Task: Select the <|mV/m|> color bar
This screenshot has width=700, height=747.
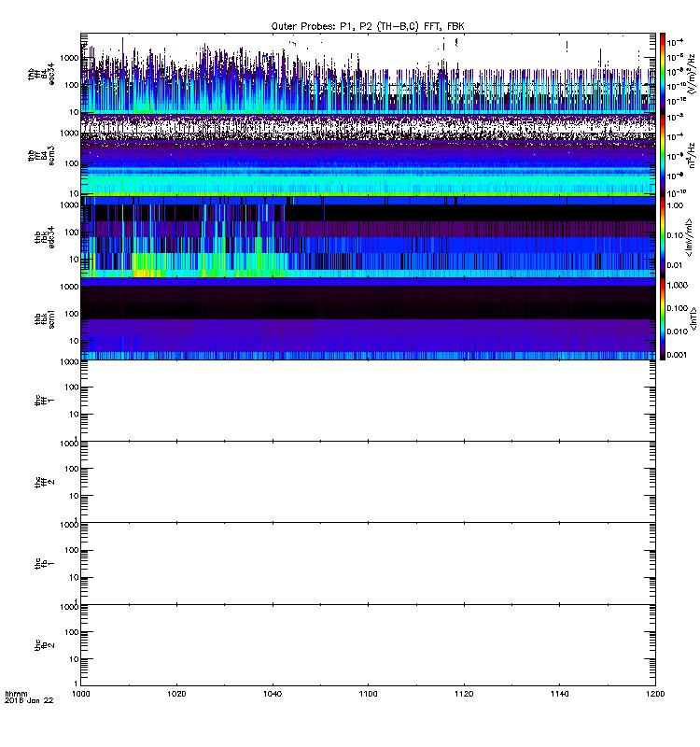Action: [x=663, y=237]
